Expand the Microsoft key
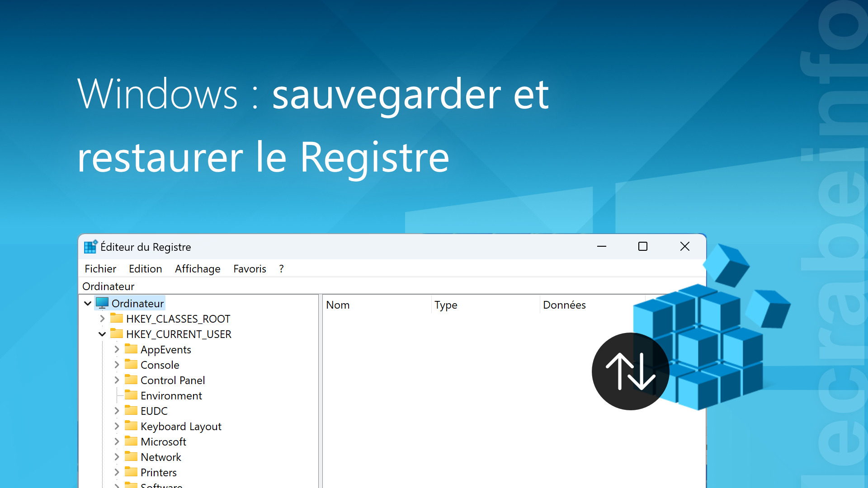This screenshot has height=488, width=868. pyautogui.click(x=117, y=441)
